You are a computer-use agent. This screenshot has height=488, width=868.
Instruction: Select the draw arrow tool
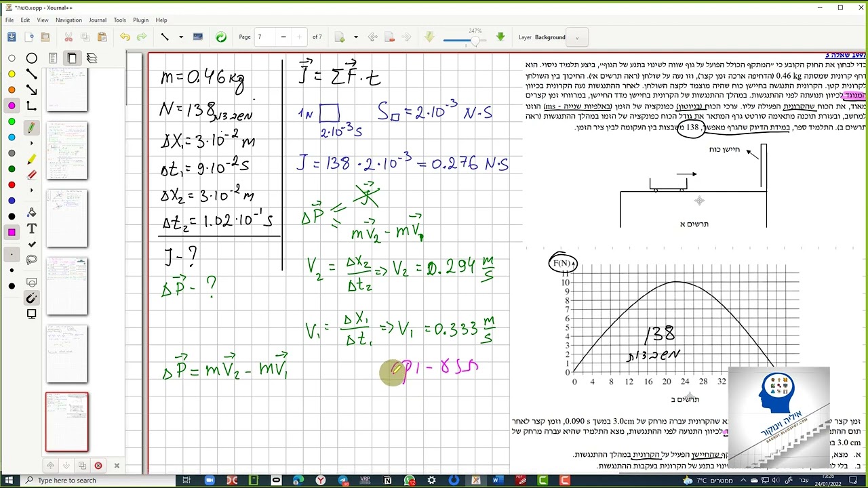tap(31, 89)
